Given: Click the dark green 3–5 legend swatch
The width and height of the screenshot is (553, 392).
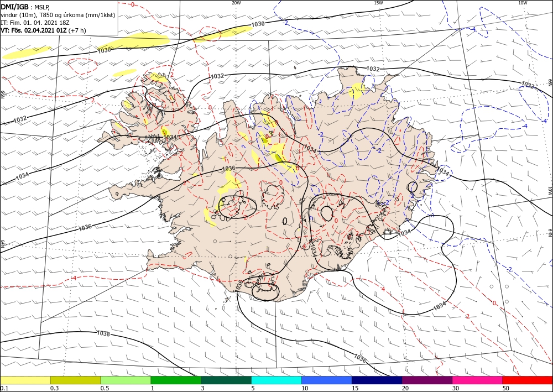Looking at the screenshot, I should tap(226, 380).
